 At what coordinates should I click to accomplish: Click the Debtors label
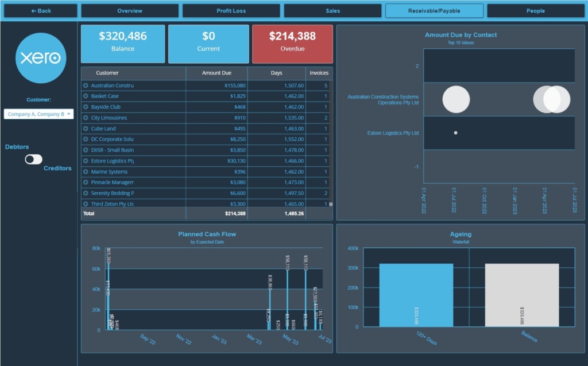click(x=17, y=147)
